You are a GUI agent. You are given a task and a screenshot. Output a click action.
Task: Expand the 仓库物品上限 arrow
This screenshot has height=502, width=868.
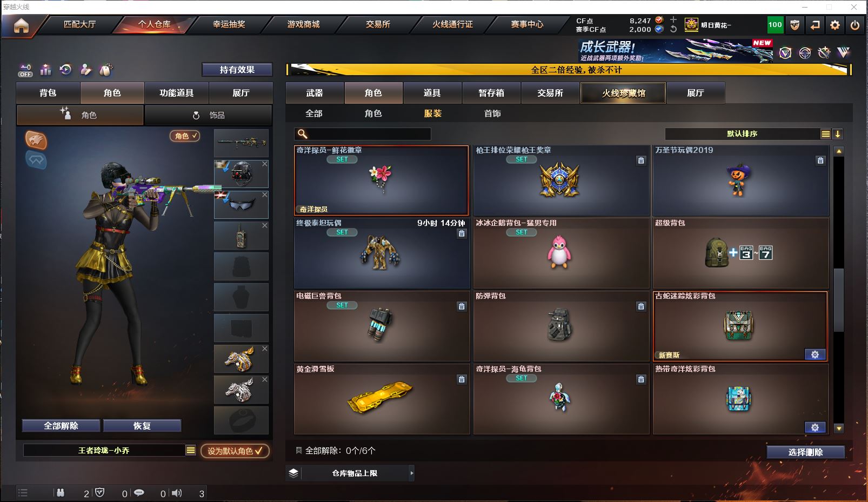pos(411,473)
